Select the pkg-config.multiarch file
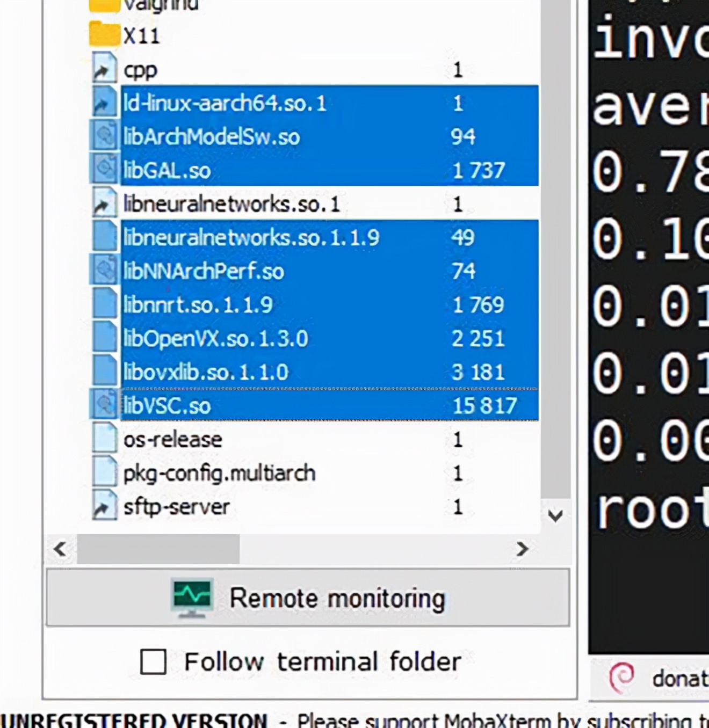709x728 pixels. click(219, 473)
